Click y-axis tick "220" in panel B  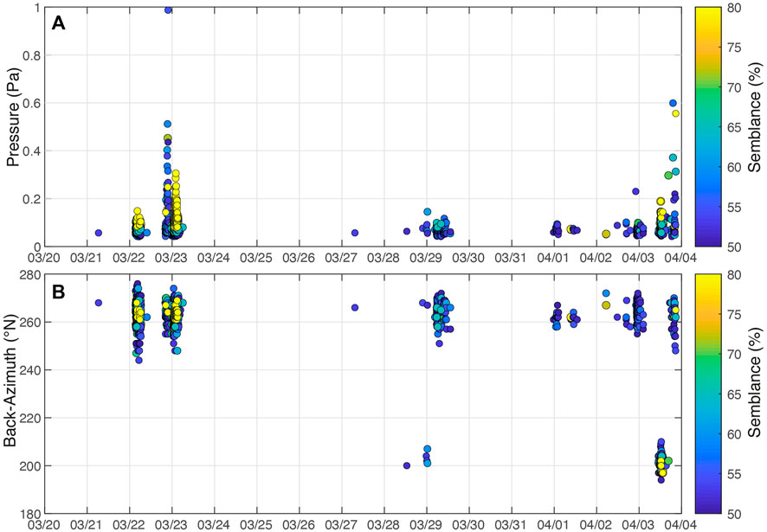click(29, 419)
